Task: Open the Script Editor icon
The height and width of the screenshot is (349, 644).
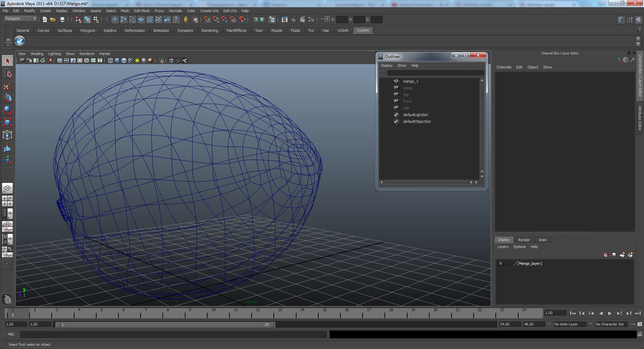Action: 640,334
